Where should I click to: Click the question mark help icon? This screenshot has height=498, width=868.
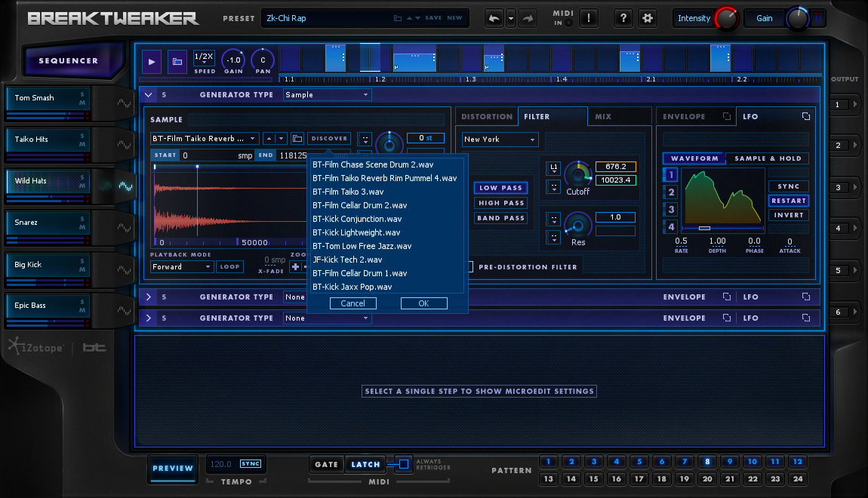(623, 18)
